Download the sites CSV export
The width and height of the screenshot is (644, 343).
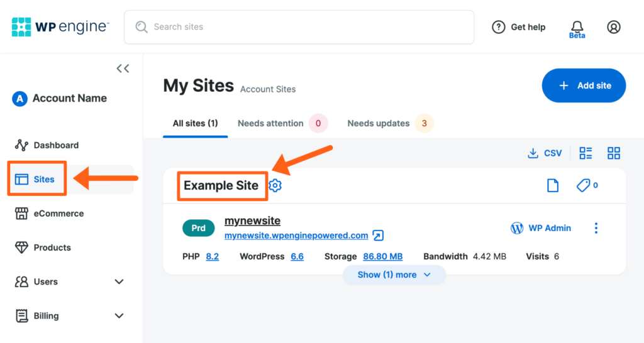(x=544, y=153)
